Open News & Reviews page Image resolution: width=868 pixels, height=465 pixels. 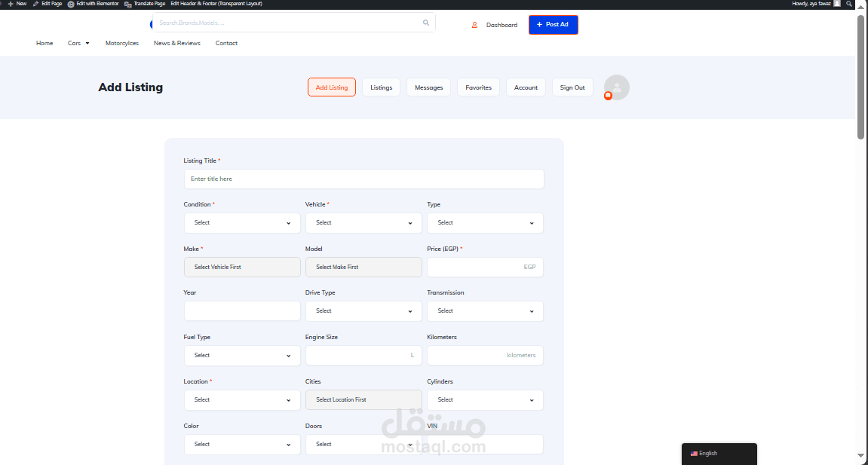[x=177, y=43]
